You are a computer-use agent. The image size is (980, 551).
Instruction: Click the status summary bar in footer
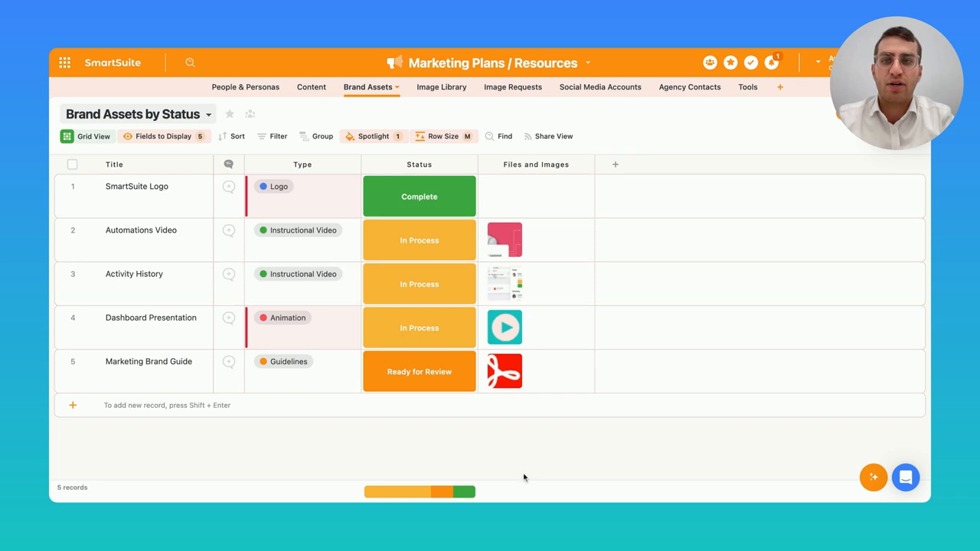coord(420,492)
